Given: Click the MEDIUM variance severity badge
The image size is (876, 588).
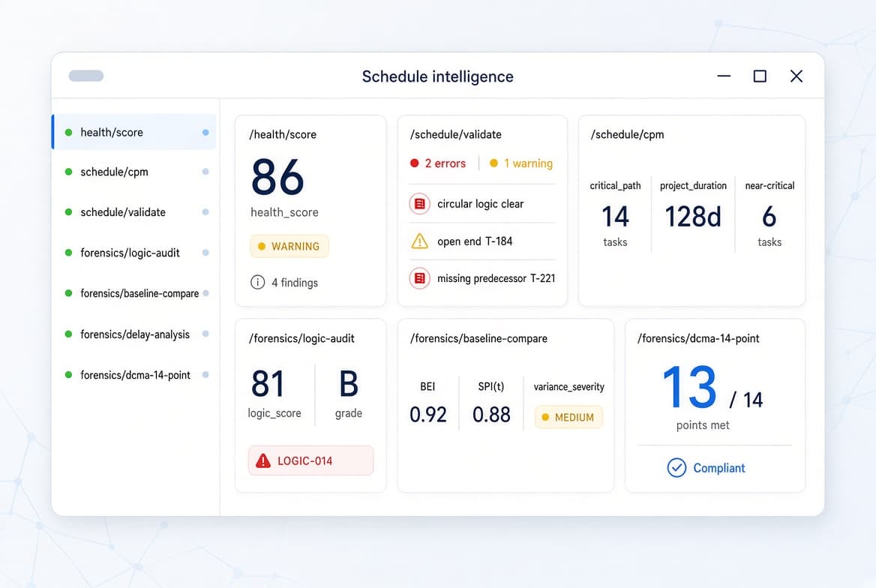Looking at the screenshot, I should 568,418.
